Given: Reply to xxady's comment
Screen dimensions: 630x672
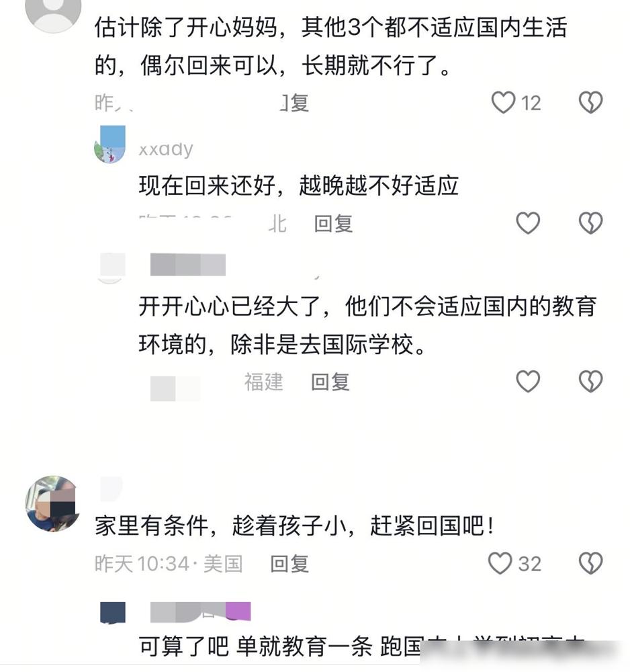Looking at the screenshot, I should coord(333,223).
